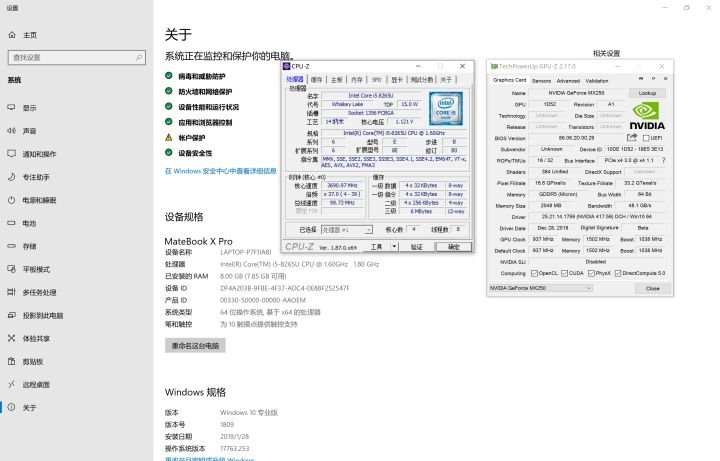Click the magnifier icon in settings search

click(139, 57)
